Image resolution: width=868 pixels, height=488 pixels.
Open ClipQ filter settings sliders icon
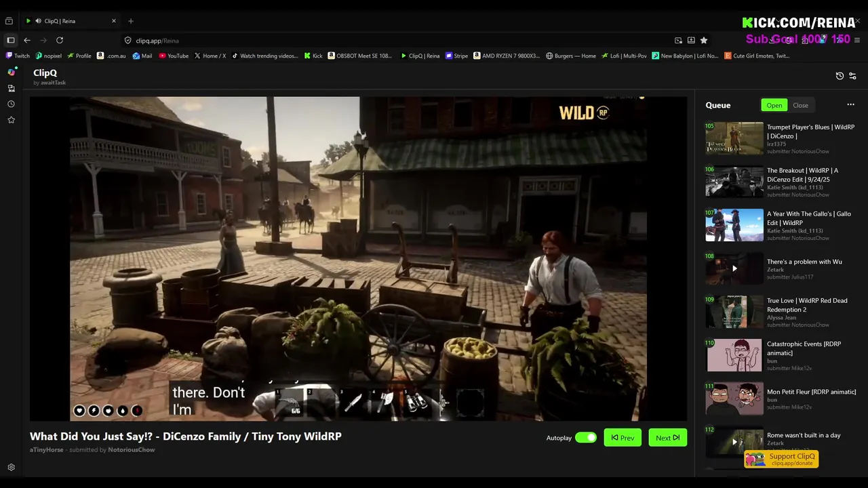point(852,76)
